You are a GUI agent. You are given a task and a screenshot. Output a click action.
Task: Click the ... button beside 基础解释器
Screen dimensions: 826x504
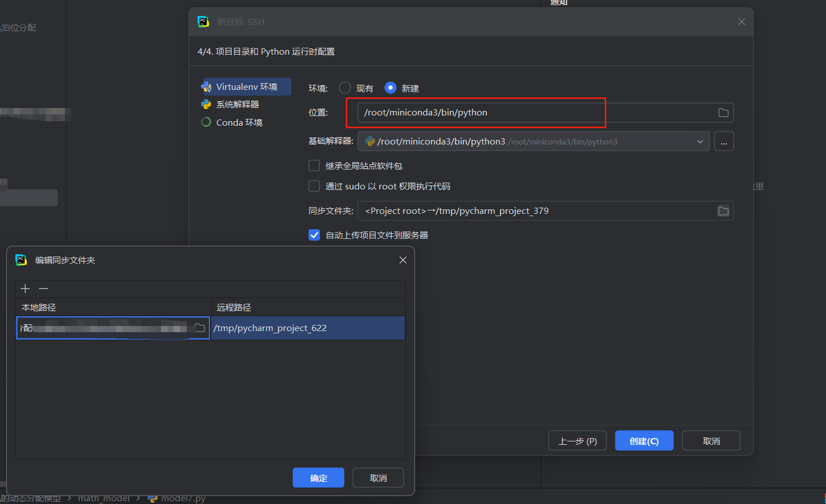(x=724, y=142)
